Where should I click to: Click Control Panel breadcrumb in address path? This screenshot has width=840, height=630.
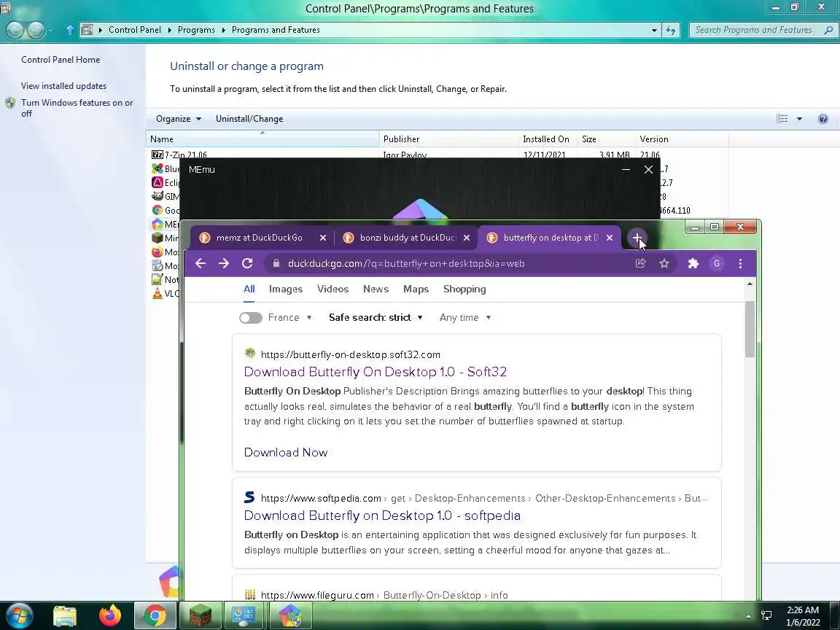coord(134,30)
